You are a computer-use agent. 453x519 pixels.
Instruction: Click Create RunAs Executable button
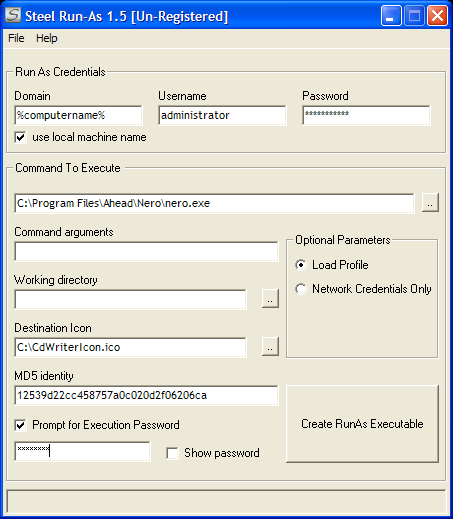pyautogui.click(x=362, y=424)
